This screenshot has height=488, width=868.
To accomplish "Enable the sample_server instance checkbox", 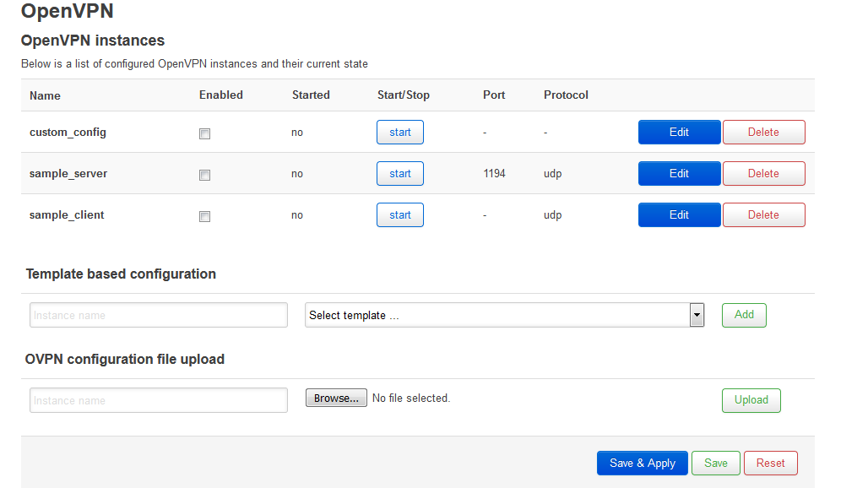I will point(205,175).
